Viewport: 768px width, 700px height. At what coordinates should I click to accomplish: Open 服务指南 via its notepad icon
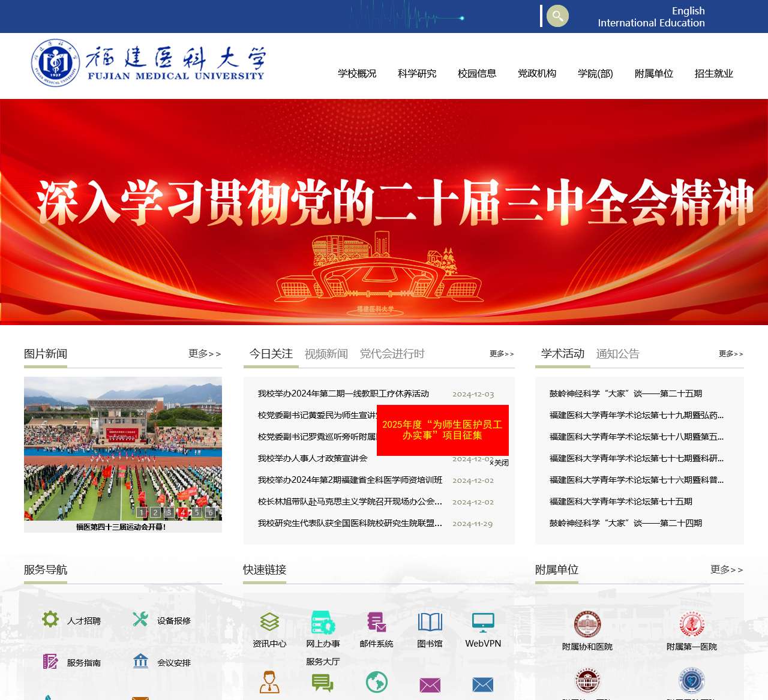(x=50, y=662)
